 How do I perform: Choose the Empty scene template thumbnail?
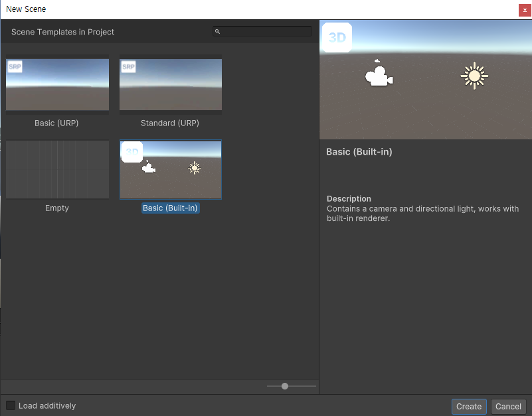point(57,170)
